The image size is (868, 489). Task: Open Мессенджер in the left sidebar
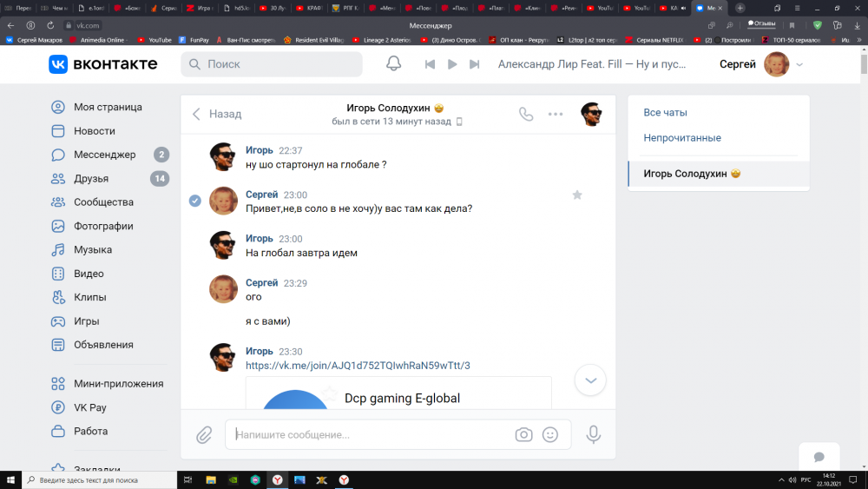pos(104,155)
